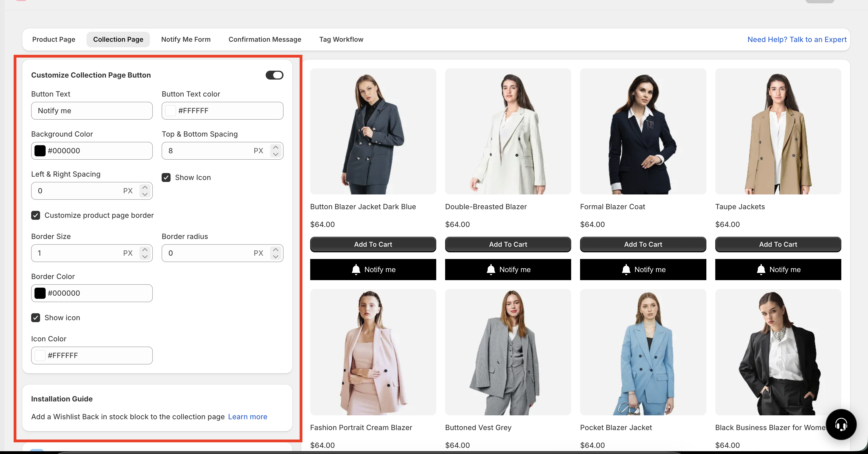Click Notify me for Button Blazer Jacket

pos(373,270)
